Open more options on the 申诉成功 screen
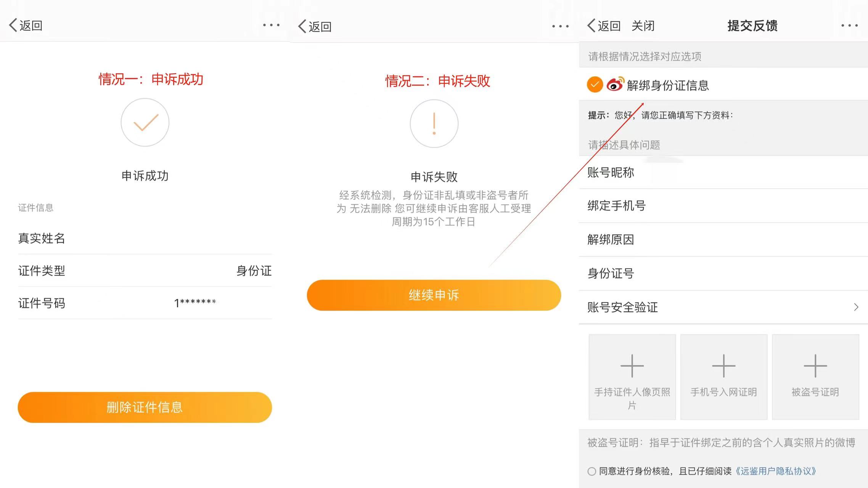Screen dimensions: 868x488 pos(271,25)
